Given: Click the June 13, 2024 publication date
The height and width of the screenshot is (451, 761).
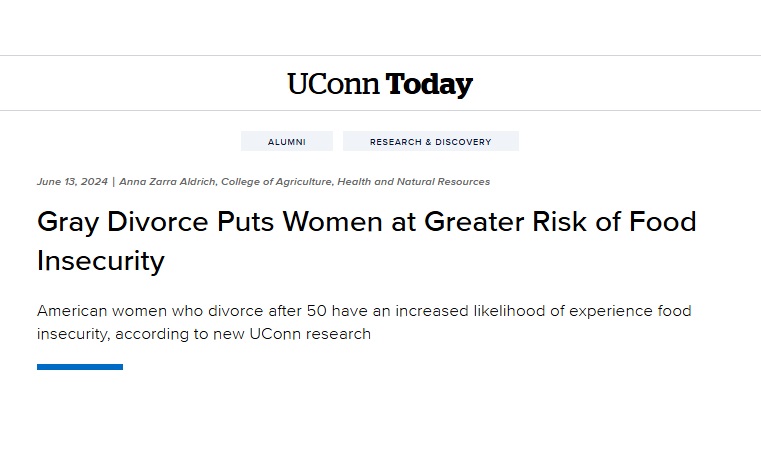Looking at the screenshot, I should pyautogui.click(x=72, y=182).
